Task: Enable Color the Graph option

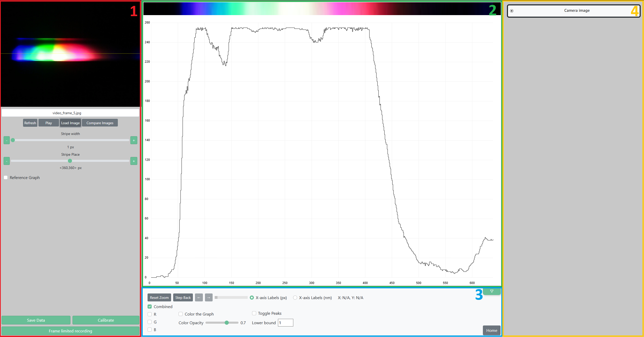Action: pyautogui.click(x=181, y=314)
